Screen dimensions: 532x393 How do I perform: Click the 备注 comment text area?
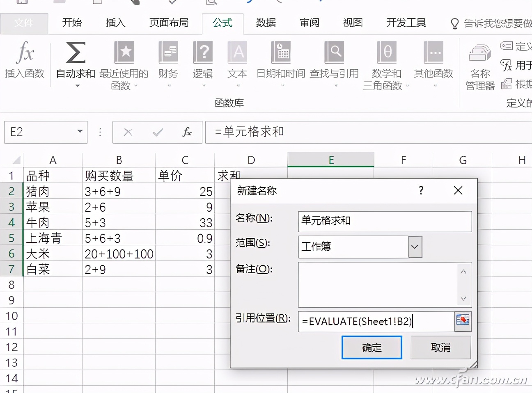[377, 285]
